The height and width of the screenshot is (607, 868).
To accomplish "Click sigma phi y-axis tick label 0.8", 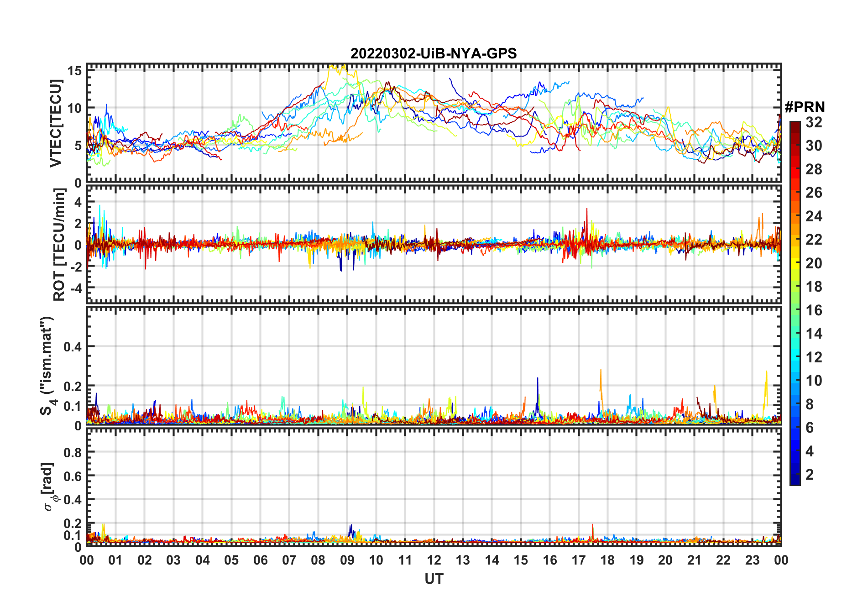I will (x=73, y=452).
